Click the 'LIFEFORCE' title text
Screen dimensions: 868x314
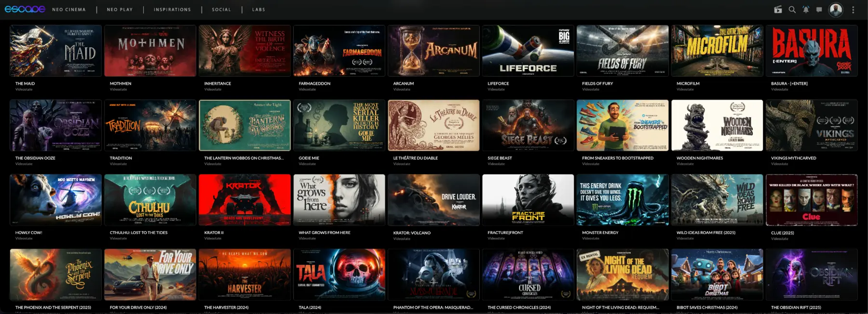pos(498,84)
